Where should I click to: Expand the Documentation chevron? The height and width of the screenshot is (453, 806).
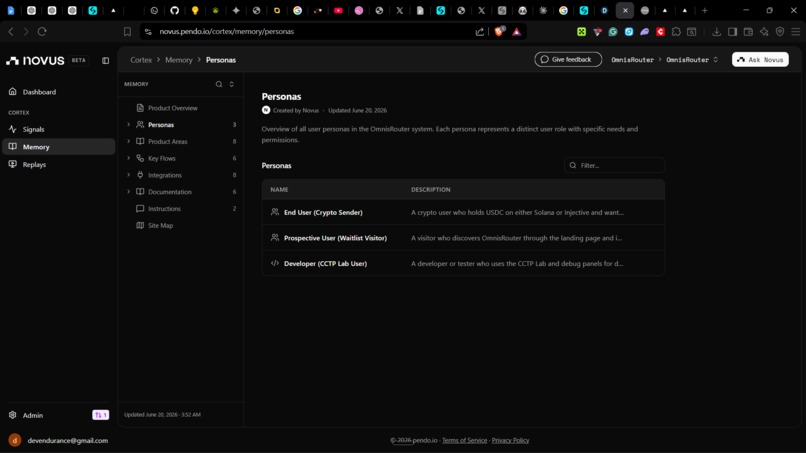(129, 192)
